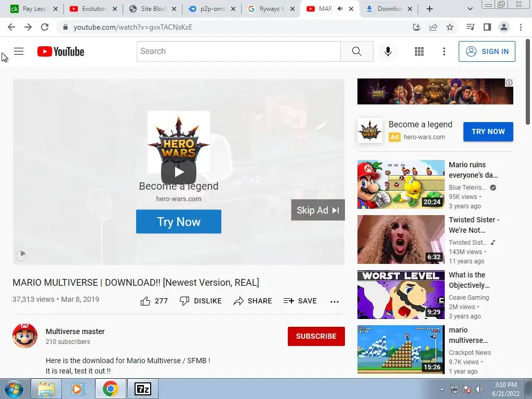Open more actions ellipsis under video
Viewport: 532px width, 399px height.
(335, 301)
